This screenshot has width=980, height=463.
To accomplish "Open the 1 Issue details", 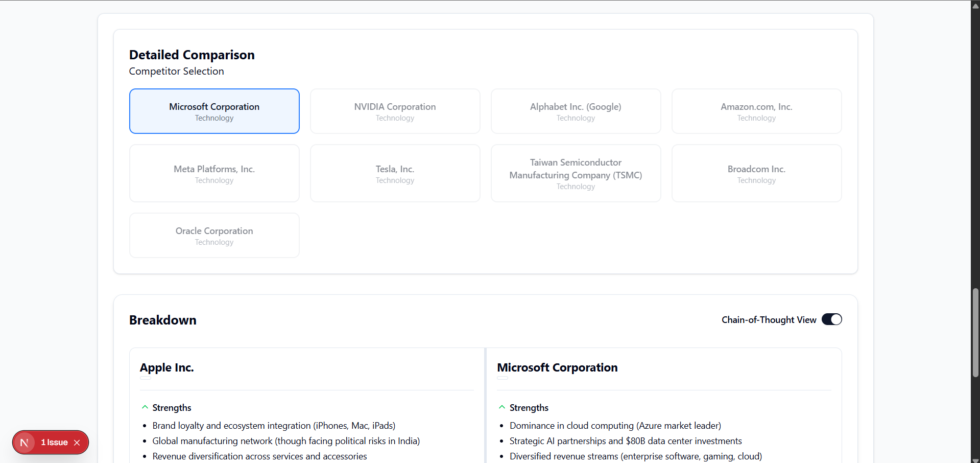I will point(54,443).
